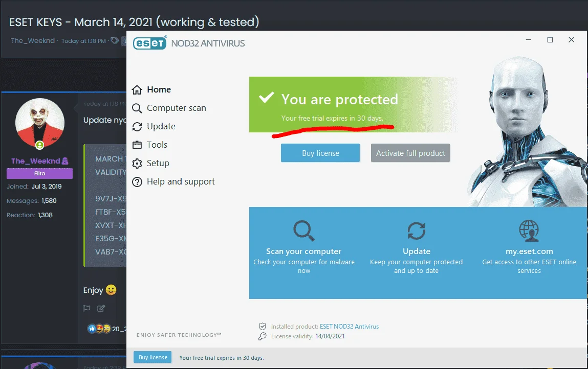The image size is (588, 369).
Task: Click the large magnifier scan icon
Action: [x=304, y=231]
